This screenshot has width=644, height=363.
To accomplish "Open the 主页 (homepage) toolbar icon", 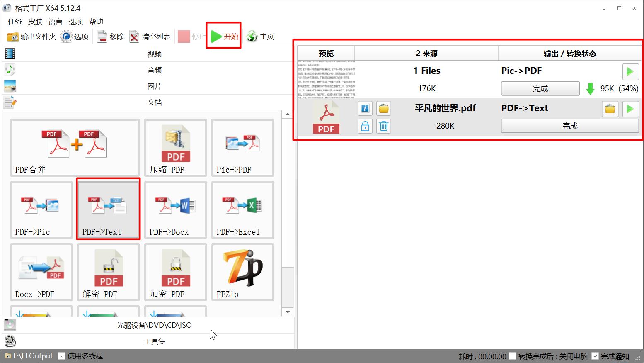I will point(260,36).
